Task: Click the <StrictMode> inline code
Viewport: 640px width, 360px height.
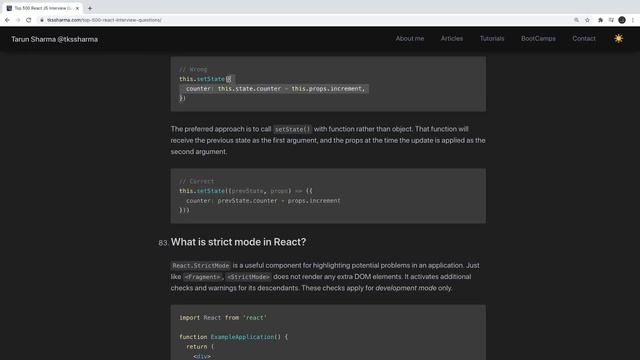Action: [249, 277]
